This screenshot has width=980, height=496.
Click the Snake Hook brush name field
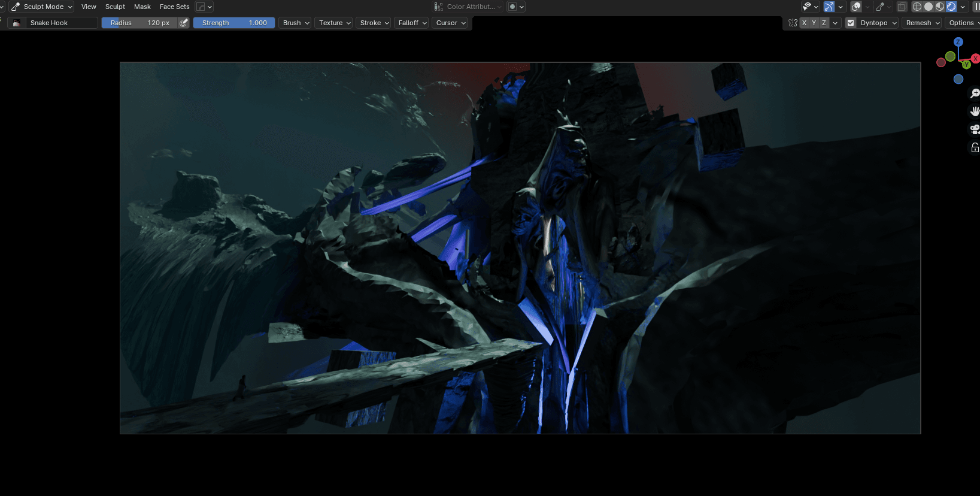pyautogui.click(x=61, y=23)
